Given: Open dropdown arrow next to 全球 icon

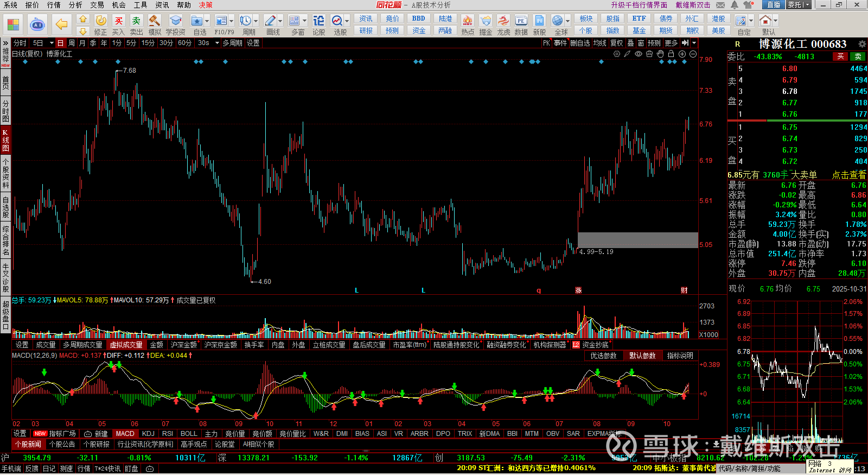Looking at the screenshot, I should 567,21.
